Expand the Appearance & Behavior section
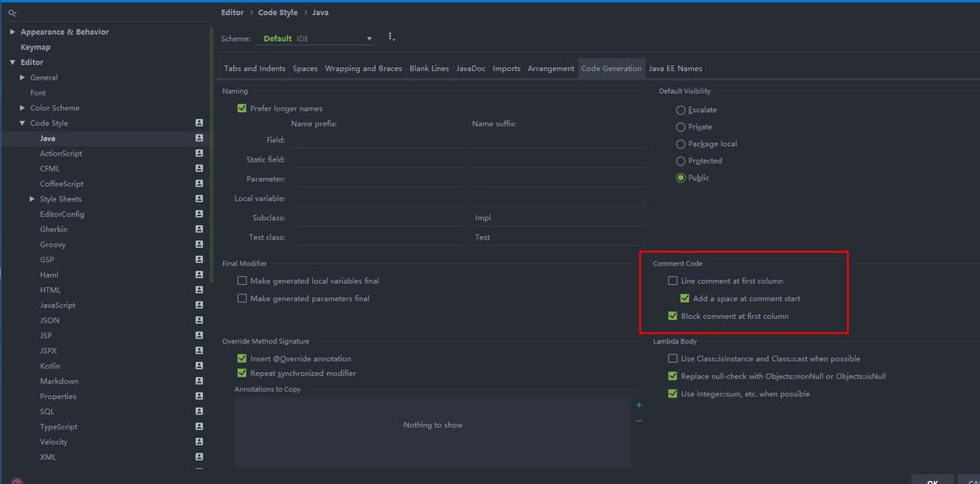 click(x=13, y=32)
